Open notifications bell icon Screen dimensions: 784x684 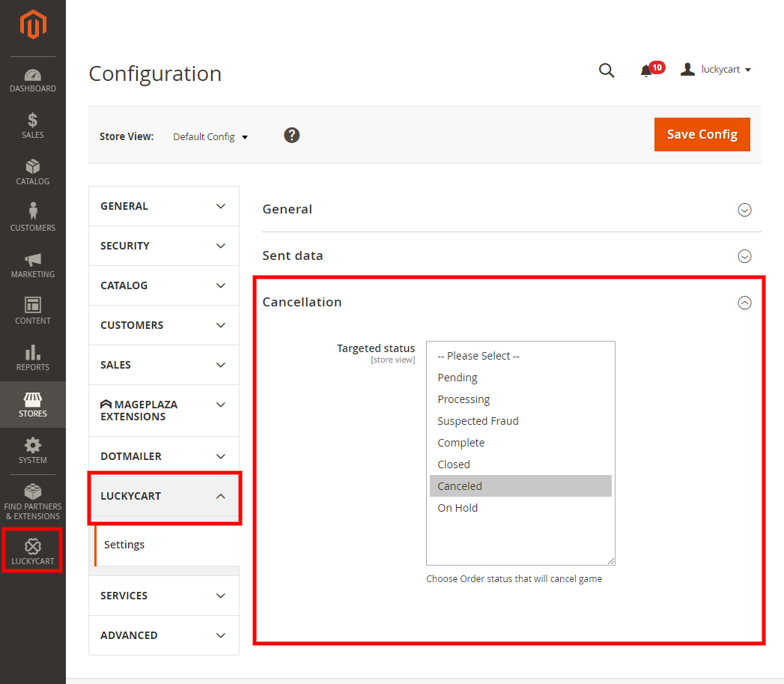pyautogui.click(x=646, y=70)
